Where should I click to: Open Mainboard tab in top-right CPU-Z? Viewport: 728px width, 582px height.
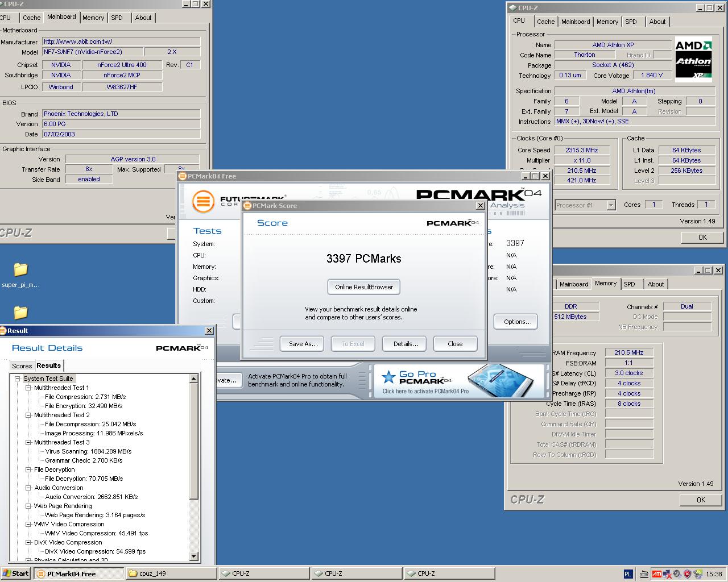pos(576,22)
